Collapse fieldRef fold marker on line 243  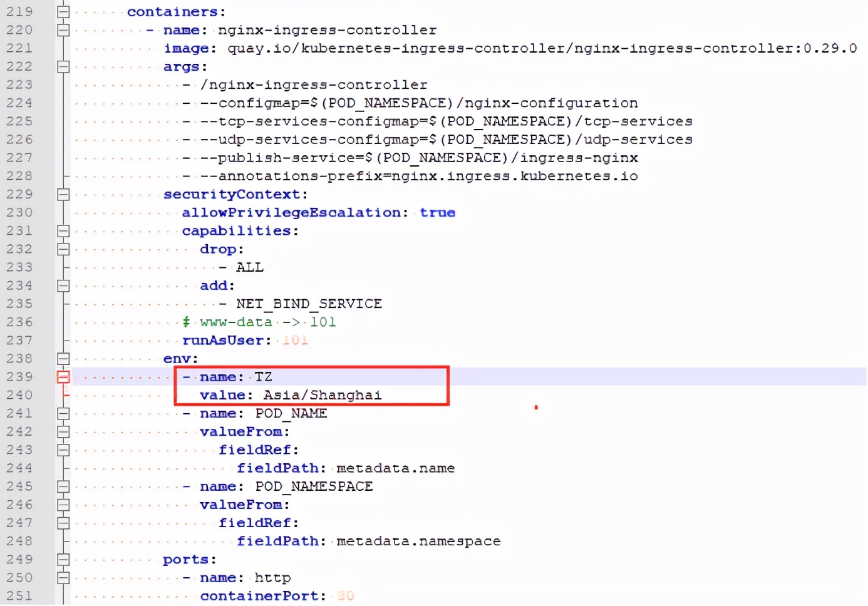63,449
